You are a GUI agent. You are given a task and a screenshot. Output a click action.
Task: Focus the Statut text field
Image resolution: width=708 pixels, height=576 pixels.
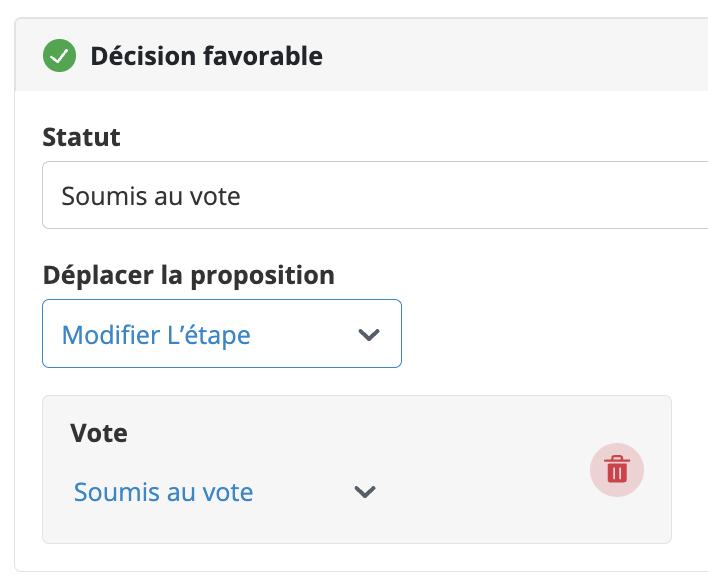tap(375, 195)
